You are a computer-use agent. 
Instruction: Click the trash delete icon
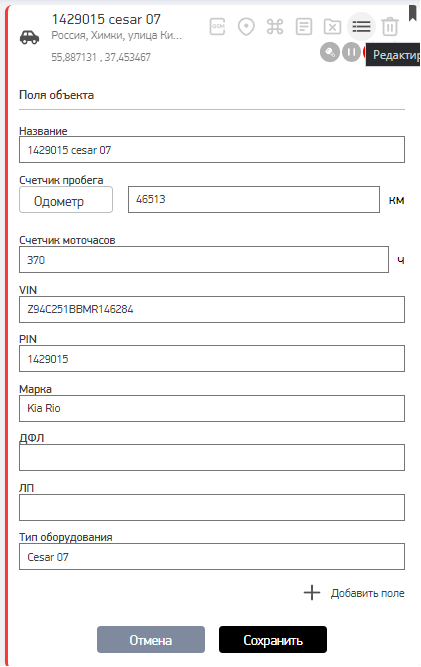390,27
